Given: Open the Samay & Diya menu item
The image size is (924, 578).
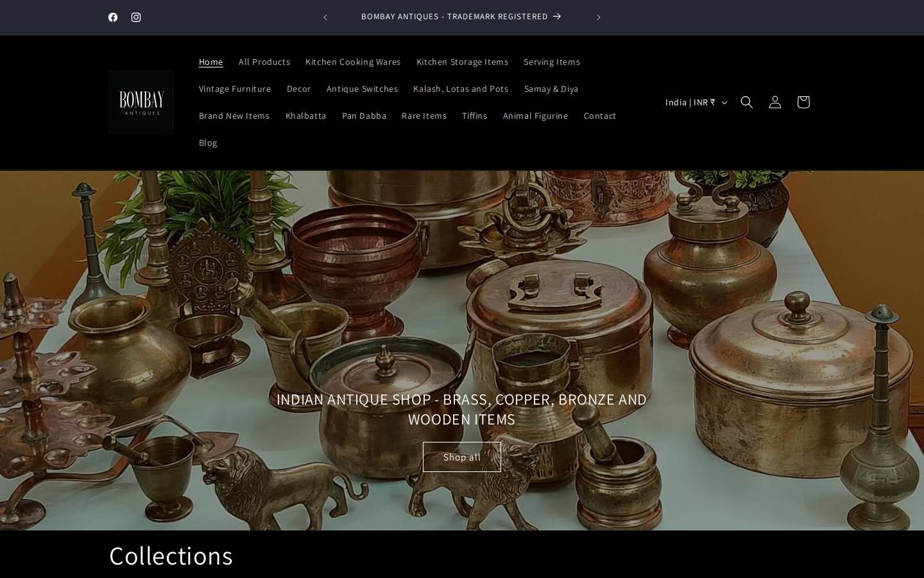Looking at the screenshot, I should click(551, 89).
